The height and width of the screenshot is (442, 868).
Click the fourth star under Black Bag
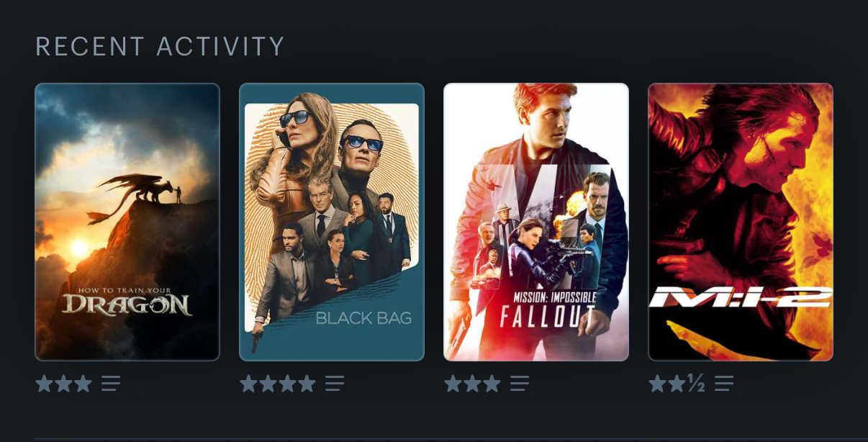[307, 383]
